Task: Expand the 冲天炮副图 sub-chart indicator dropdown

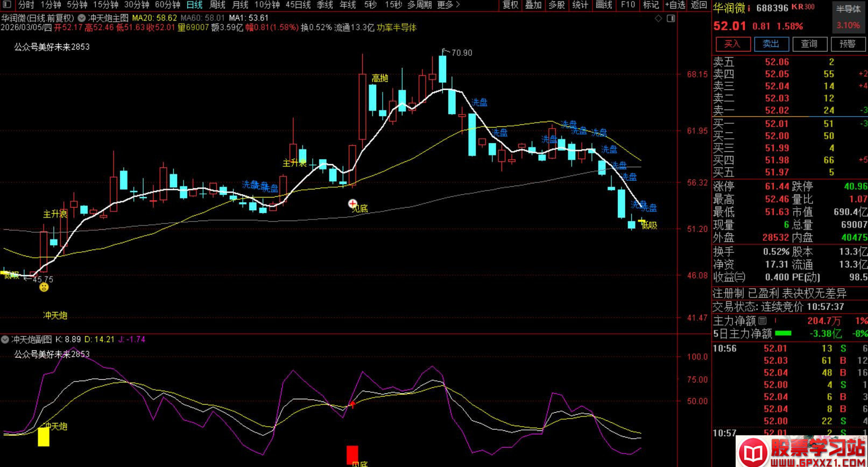Action: click(5, 339)
